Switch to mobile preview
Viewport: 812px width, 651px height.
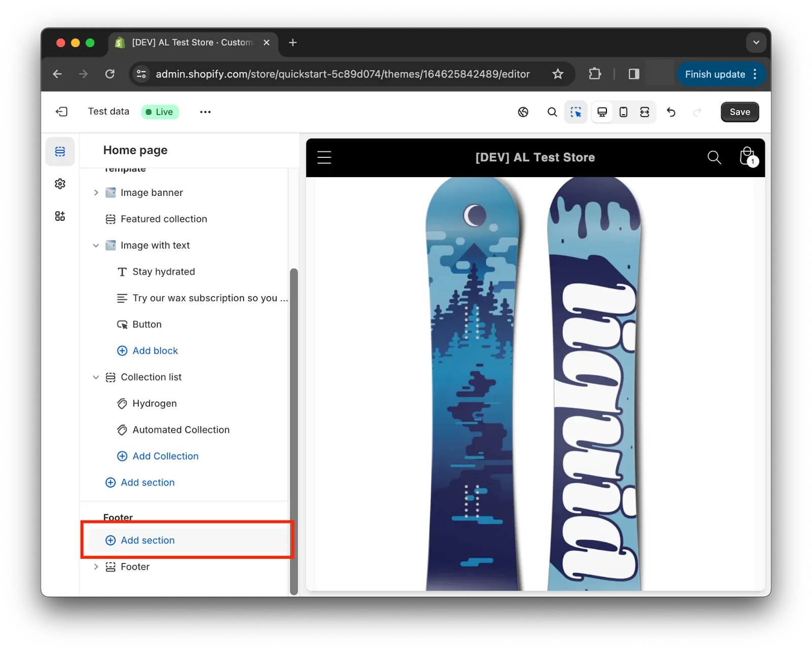tap(623, 112)
